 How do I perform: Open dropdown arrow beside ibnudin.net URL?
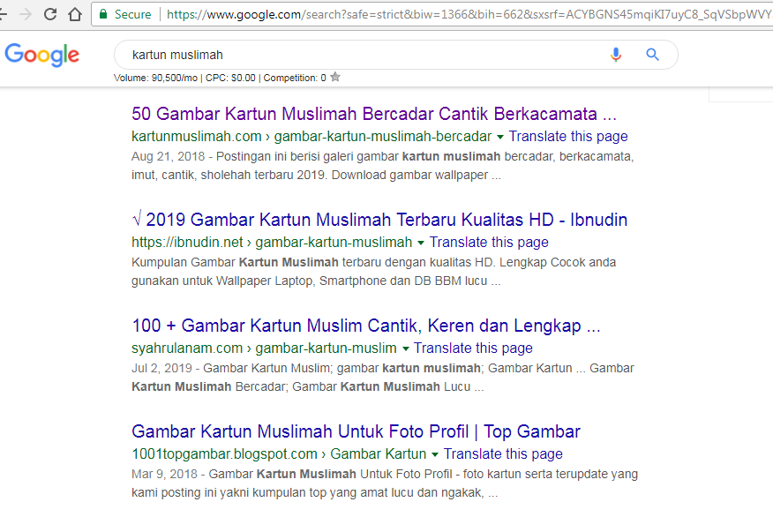coord(421,243)
